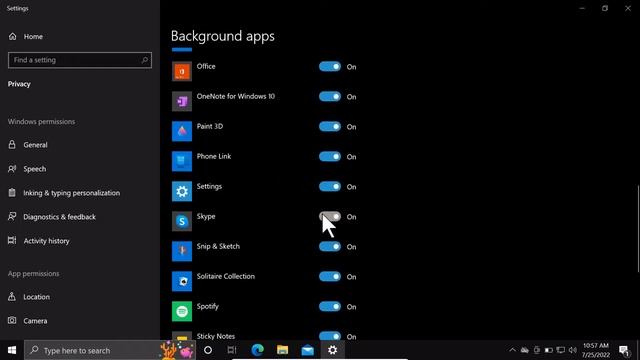This screenshot has height=360, width=640.
Task: Click the Snip & Sketch app icon
Action: [x=182, y=251]
